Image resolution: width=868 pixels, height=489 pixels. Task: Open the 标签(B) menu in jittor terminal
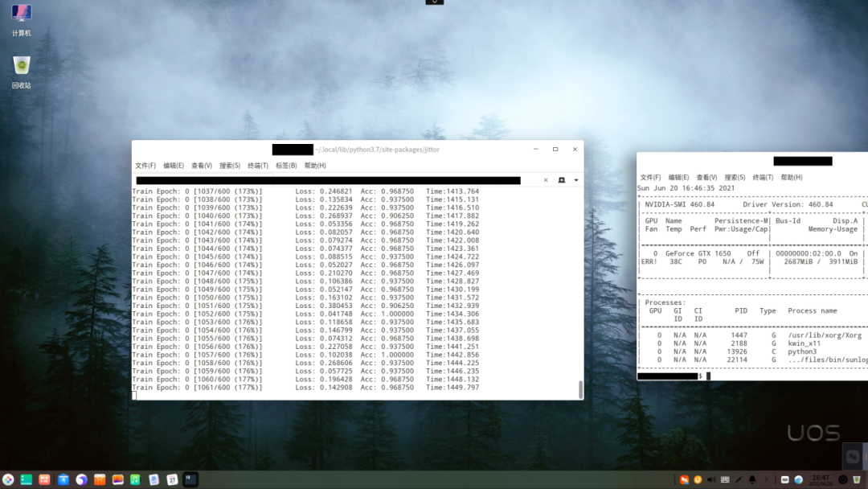click(x=286, y=166)
